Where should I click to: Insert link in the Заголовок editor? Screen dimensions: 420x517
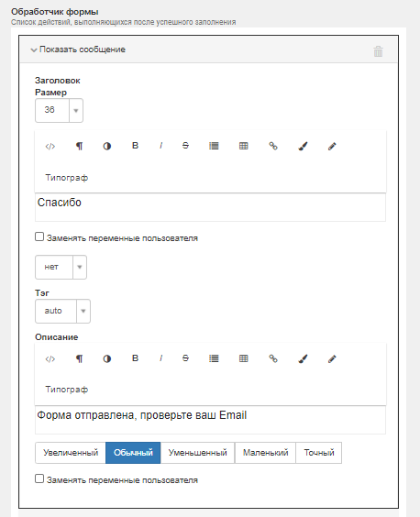pos(273,146)
